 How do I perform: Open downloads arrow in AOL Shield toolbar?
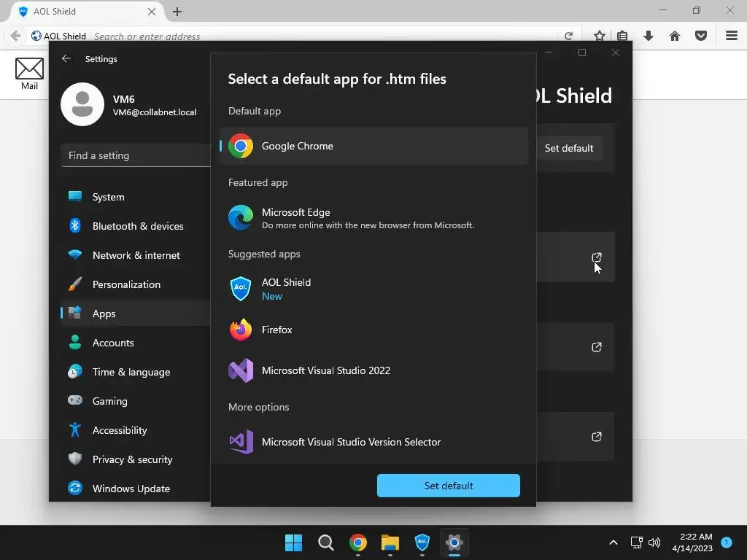click(649, 36)
